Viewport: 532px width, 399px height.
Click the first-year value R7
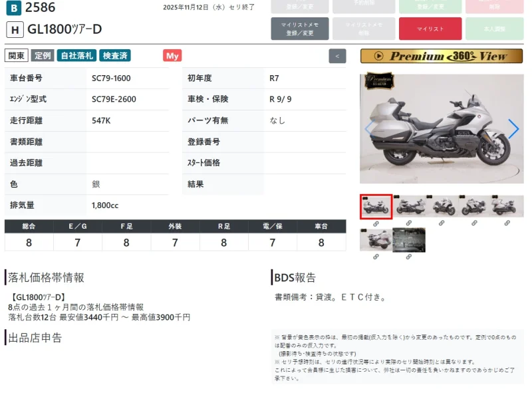pyautogui.click(x=274, y=78)
